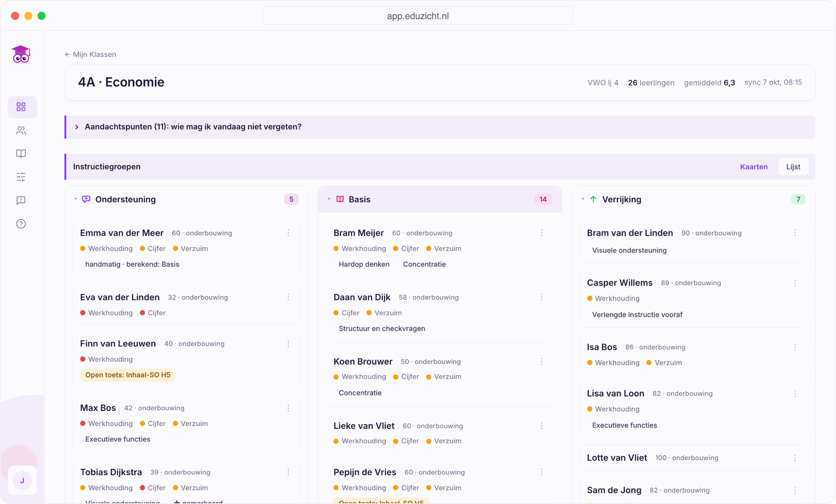Click the EduZicht owl logo

point(21,54)
